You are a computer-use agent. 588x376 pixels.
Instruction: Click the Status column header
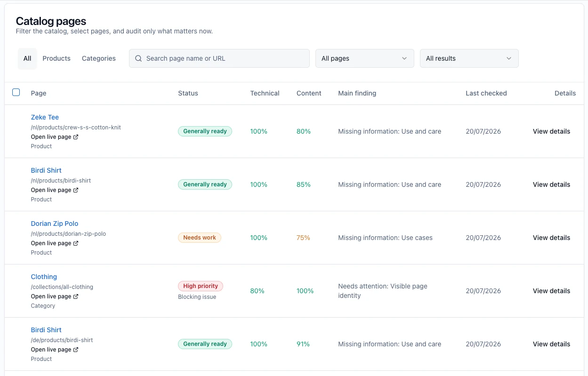pos(188,93)
